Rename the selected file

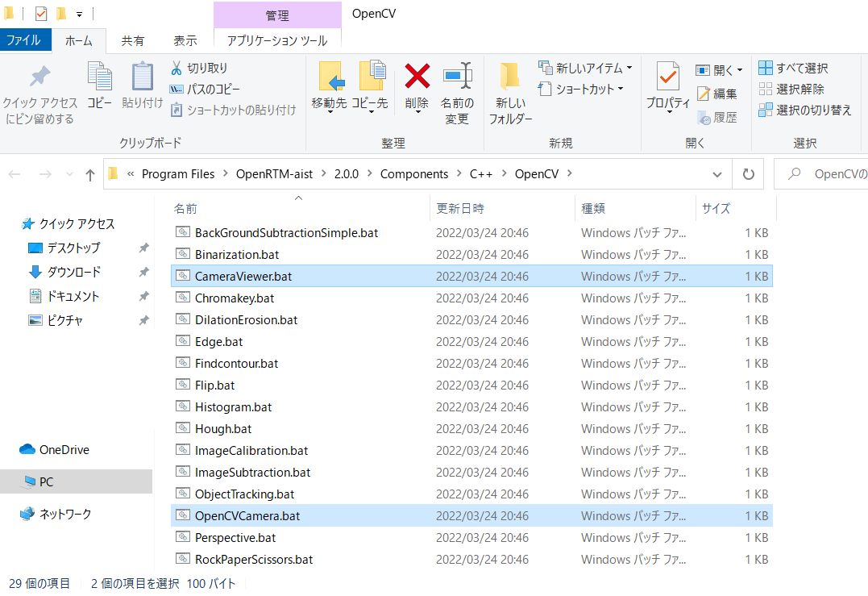tap(457, 94)
